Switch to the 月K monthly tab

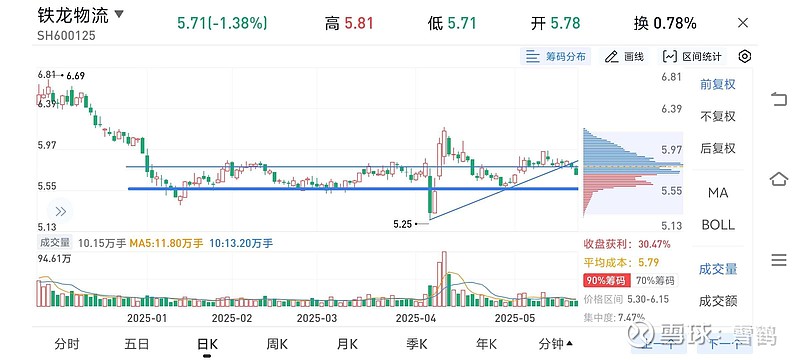point(347,345)
